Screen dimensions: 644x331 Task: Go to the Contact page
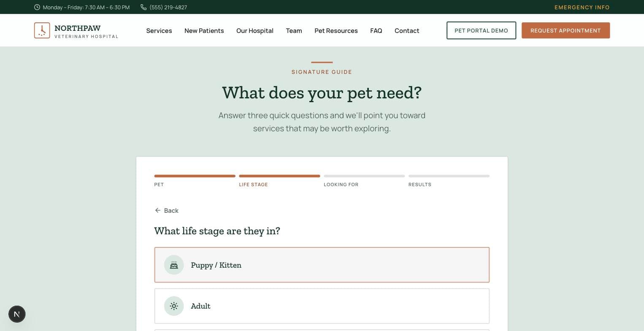coord(407,30)
